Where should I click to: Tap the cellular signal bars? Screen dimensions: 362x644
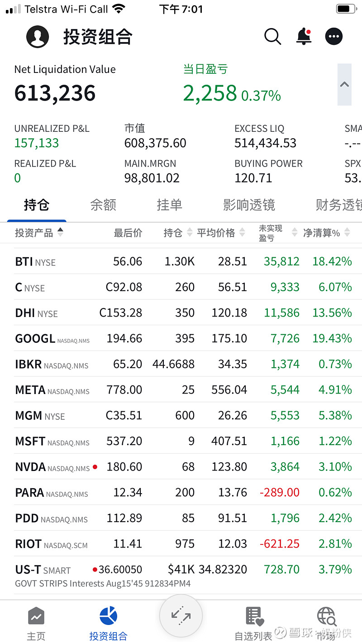pos(13,9)
